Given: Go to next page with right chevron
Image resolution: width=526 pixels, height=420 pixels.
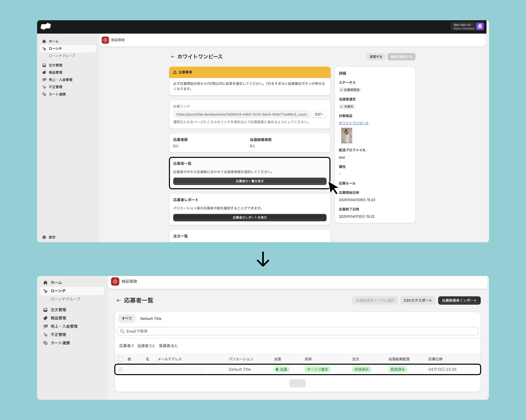Looking at the screenshot, I should [302, 383].
